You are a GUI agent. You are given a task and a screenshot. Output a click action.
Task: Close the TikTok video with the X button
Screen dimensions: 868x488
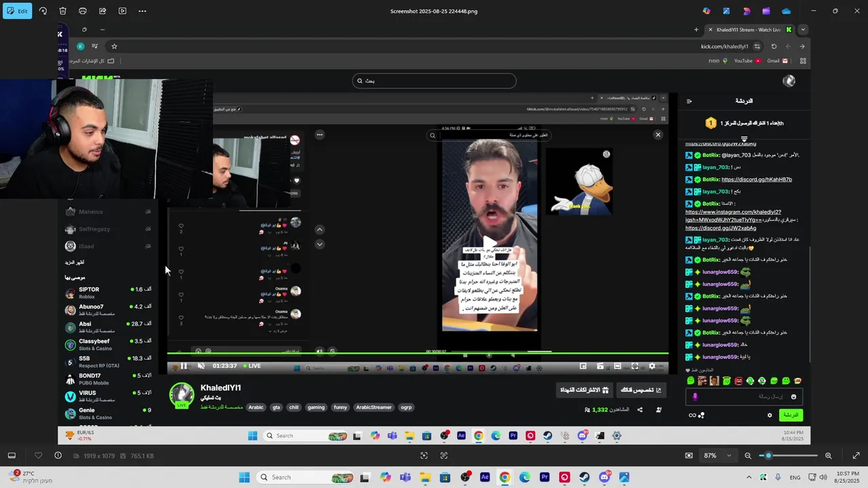tap(658, 135)
